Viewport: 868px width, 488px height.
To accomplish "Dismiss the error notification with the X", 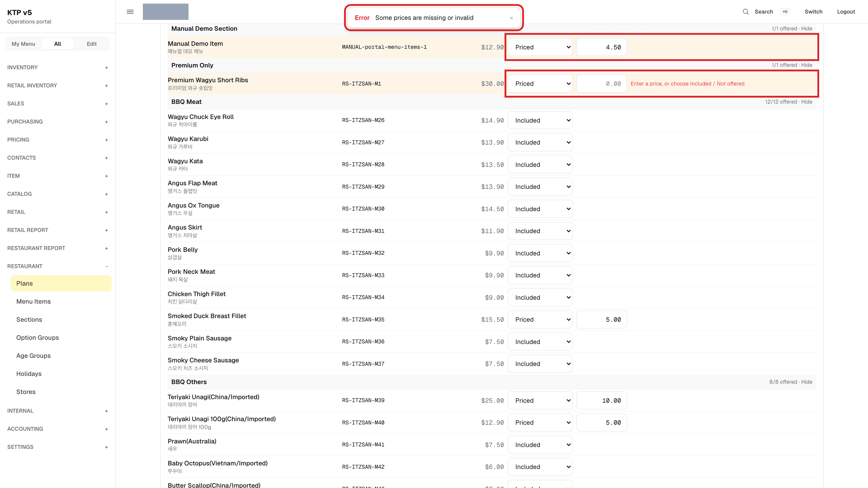I will pyautogui.click(x=511, y=18).
